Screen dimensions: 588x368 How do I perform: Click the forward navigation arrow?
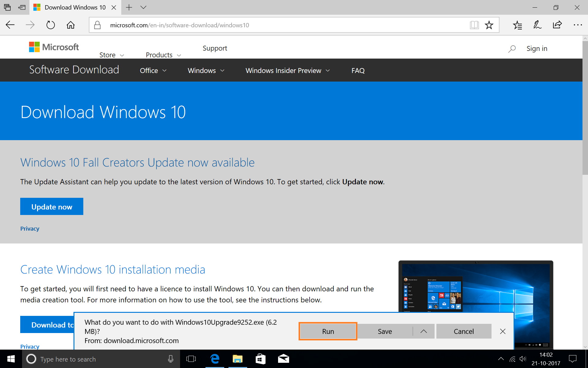click(30, 25)
